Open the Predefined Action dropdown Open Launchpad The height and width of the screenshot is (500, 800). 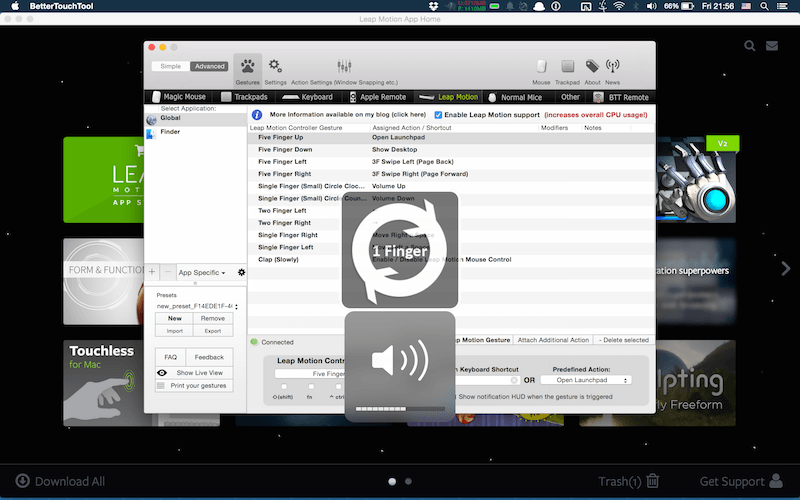point(586,380)
